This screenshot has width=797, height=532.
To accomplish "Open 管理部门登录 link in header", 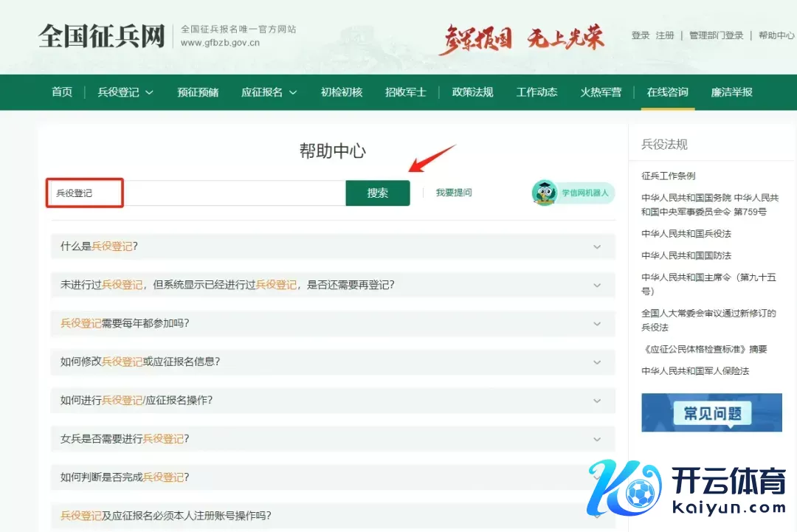I will [x=716, y=35].
